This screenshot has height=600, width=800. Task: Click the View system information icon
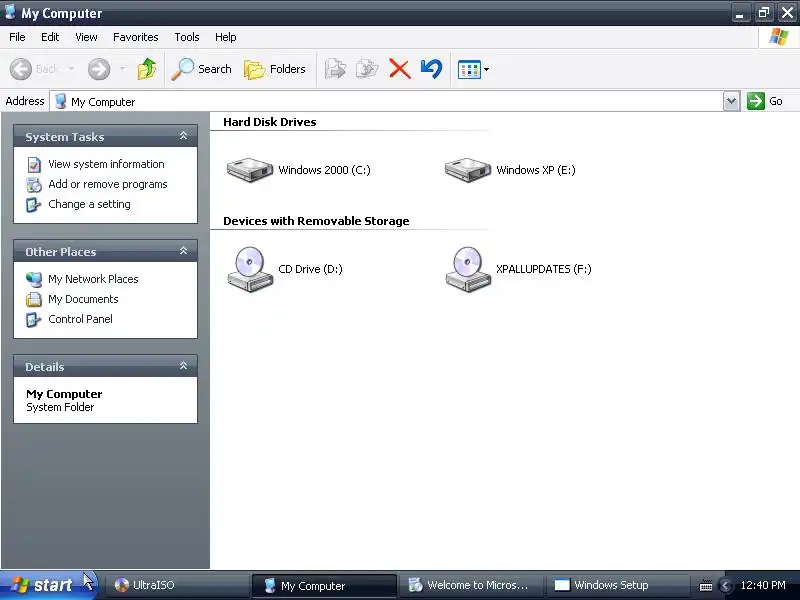tap(34, 165)
